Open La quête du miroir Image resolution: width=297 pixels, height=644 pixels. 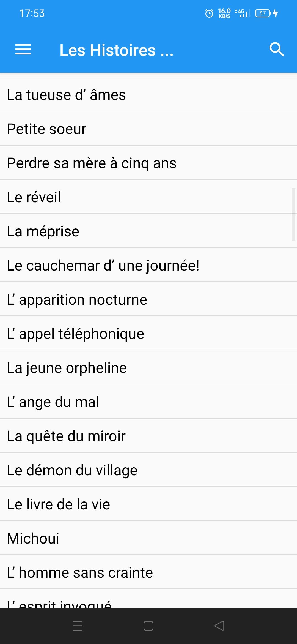point(148,436)
